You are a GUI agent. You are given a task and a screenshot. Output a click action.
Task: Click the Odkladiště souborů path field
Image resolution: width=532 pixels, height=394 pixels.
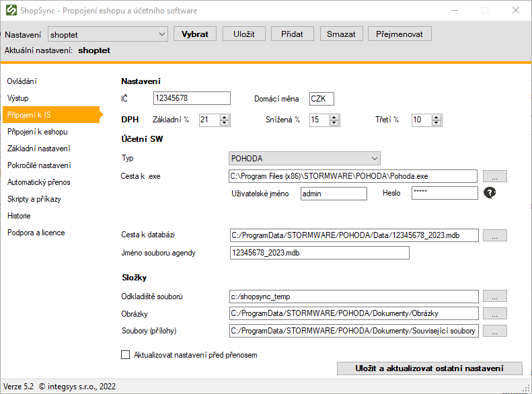pos(354,297)
